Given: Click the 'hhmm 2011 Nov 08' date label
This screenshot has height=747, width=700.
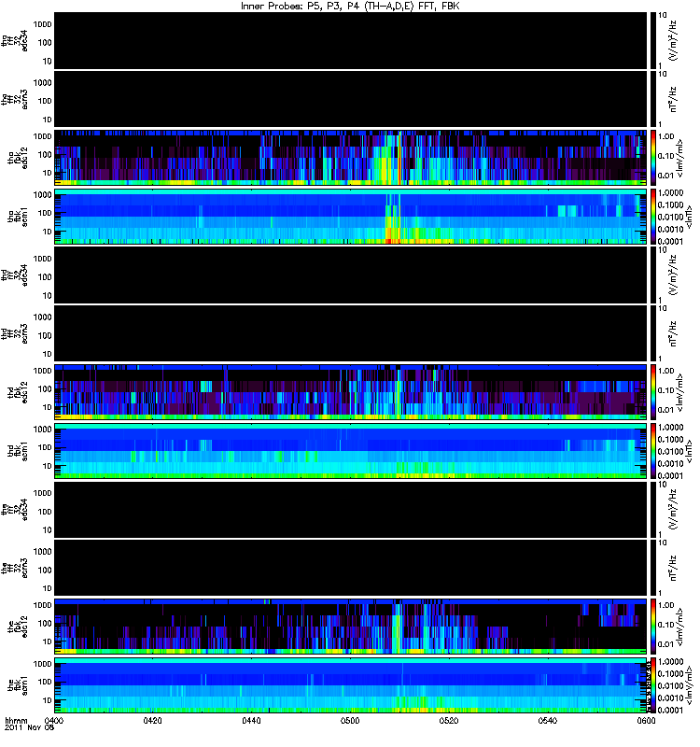Looking at the screenshot, I should click(29, 724).
